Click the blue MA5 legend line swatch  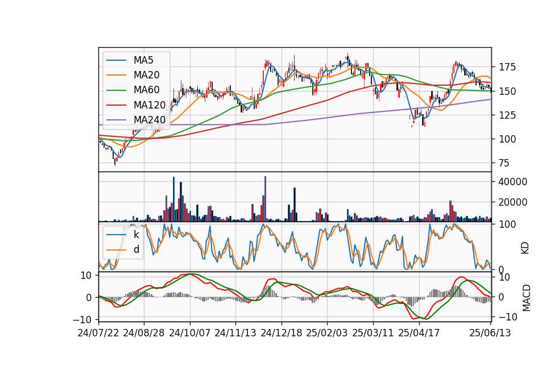[116, 60]
